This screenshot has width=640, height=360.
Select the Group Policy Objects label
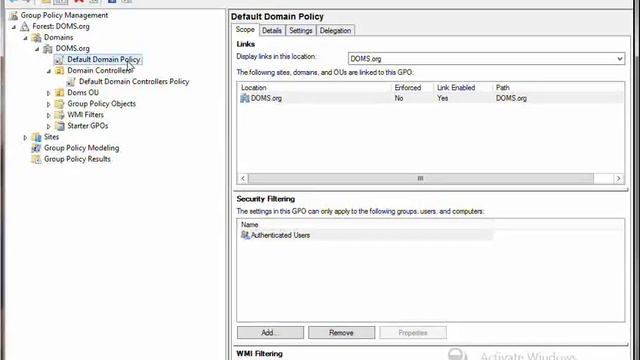pos(101,104)
